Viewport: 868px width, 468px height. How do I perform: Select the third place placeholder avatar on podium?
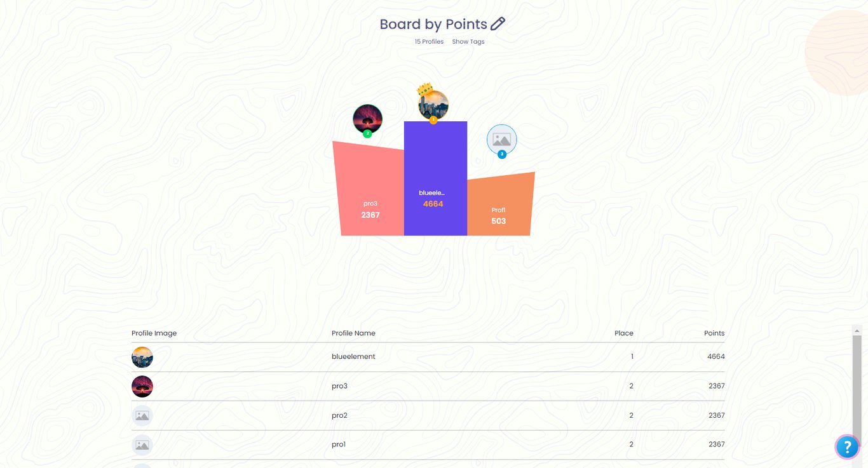pos(501,139)
